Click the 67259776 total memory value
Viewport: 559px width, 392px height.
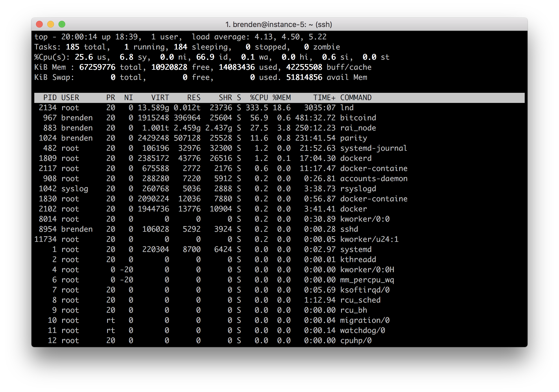coord(97,67)
